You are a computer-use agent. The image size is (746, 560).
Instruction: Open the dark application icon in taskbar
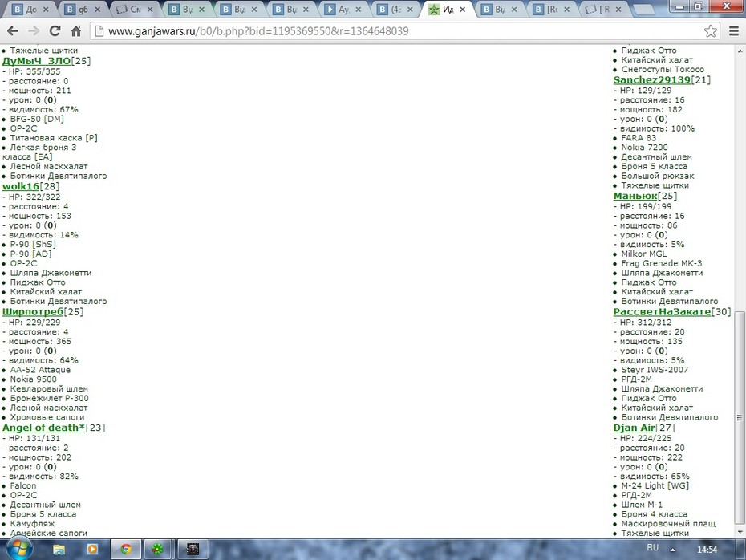[x=193, y=550]
